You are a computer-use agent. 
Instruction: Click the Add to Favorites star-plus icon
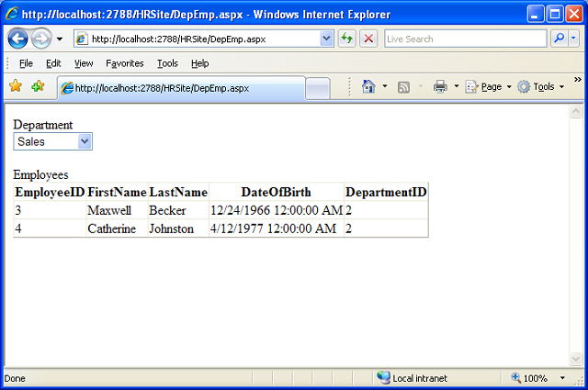click(x=39, y=86)
